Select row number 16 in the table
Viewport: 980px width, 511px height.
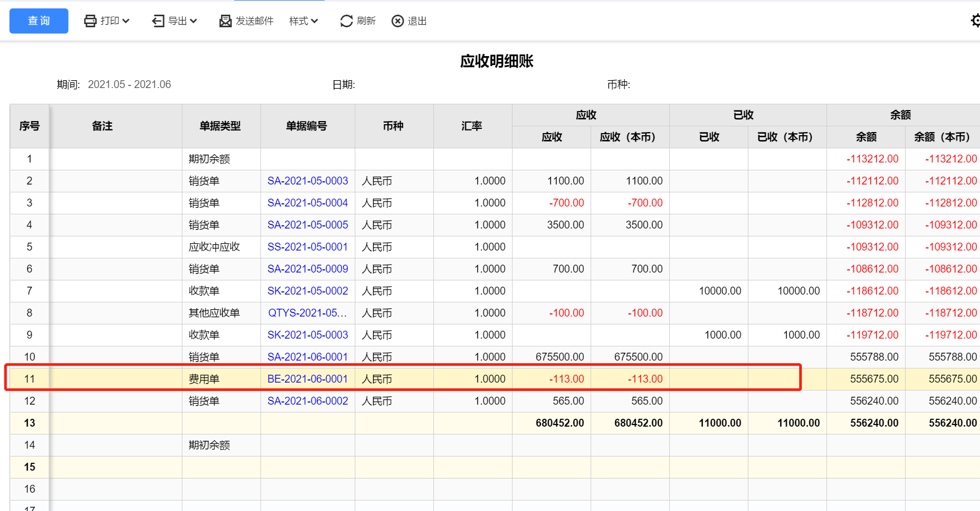pos(29,489)
